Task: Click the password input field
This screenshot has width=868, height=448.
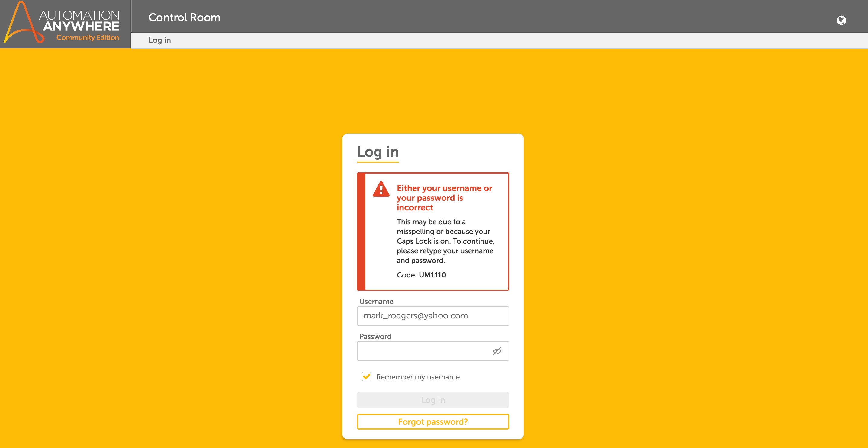Action: pos(432,351)
